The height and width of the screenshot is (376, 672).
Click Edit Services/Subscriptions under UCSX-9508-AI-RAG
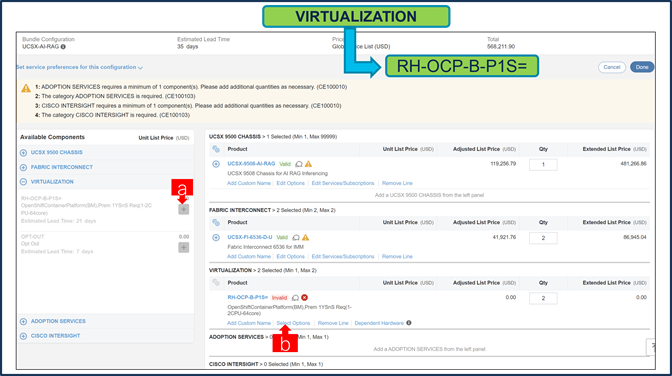point(343,183)
